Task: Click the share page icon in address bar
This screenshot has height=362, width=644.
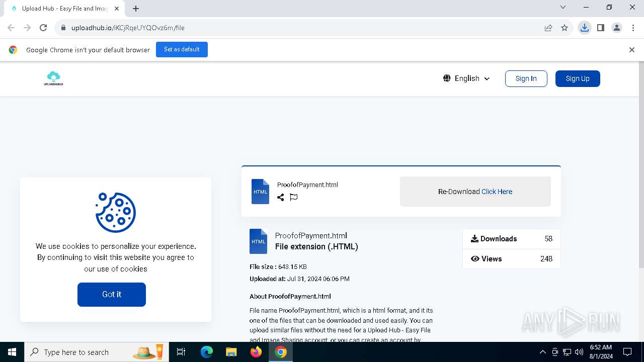Action: [548, 28]
